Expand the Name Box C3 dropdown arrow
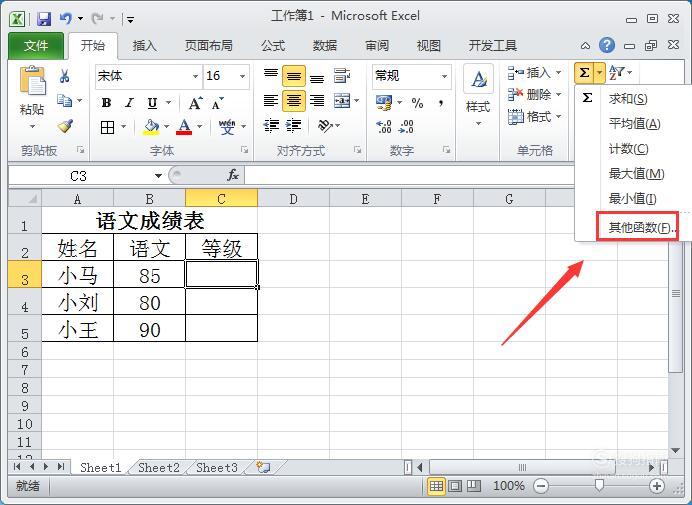The height and width of the screenshot is (505, 692). [x=158, y=176]
